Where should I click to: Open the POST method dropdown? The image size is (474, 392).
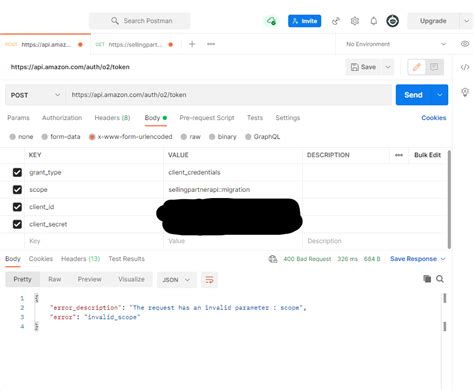(36, 95)
